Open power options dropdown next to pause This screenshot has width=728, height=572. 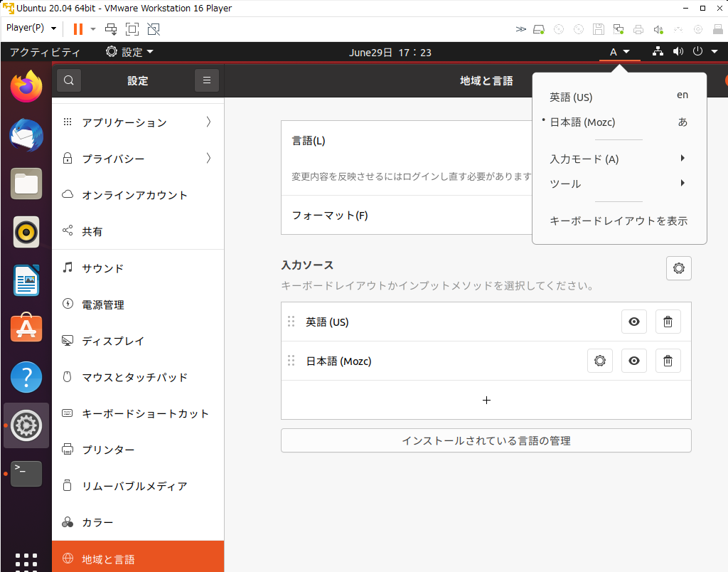pyautogui.click(x=93, y=28)
